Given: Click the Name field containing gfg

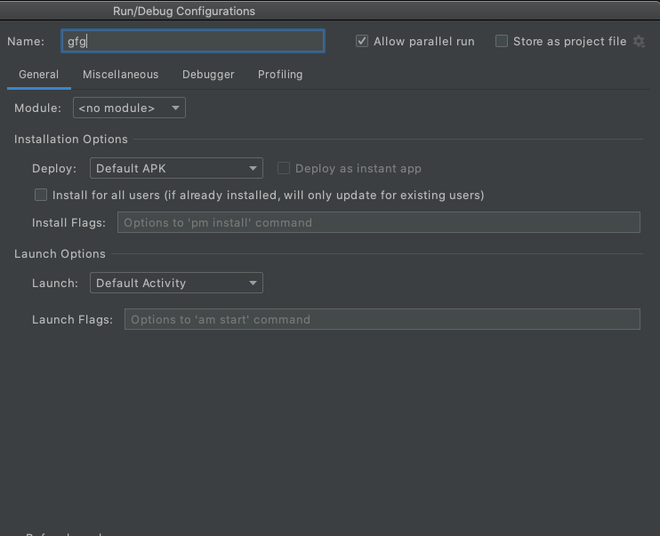Looking at the screenshot, I should point(192,41).
